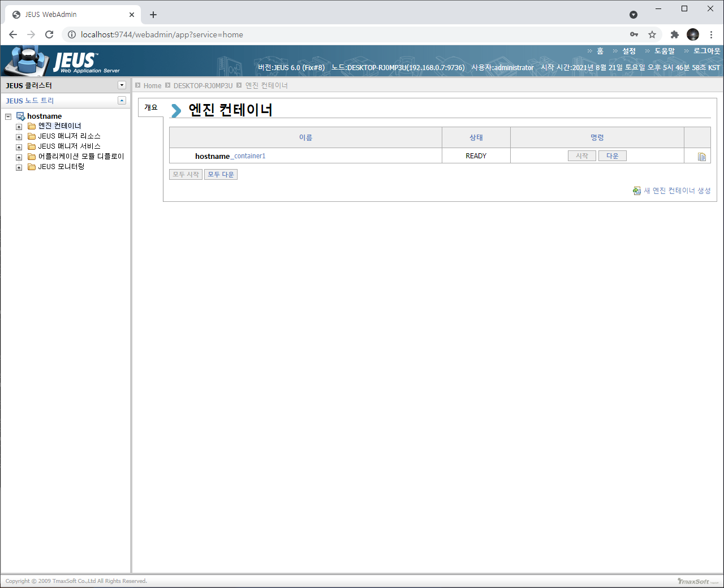
Task: Collapse the hostname tree root
Action: click(8, 116)
